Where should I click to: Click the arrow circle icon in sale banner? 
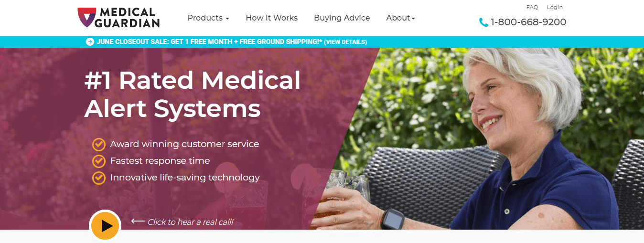tap(90, 42)
